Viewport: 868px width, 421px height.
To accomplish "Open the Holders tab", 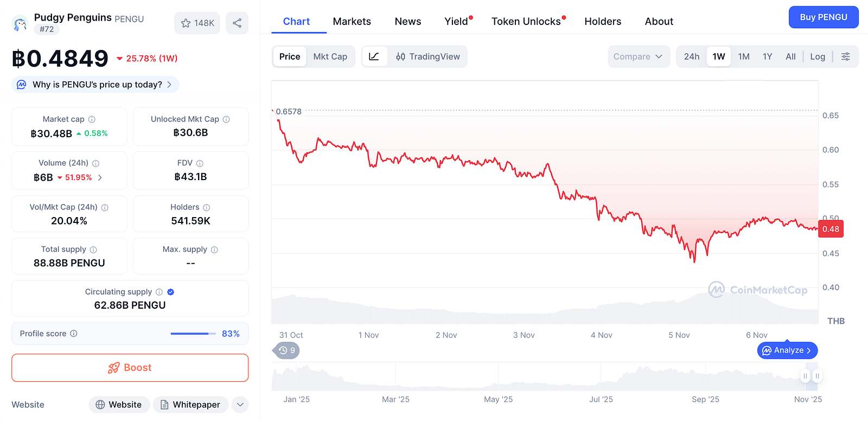I will coord(603,21).
